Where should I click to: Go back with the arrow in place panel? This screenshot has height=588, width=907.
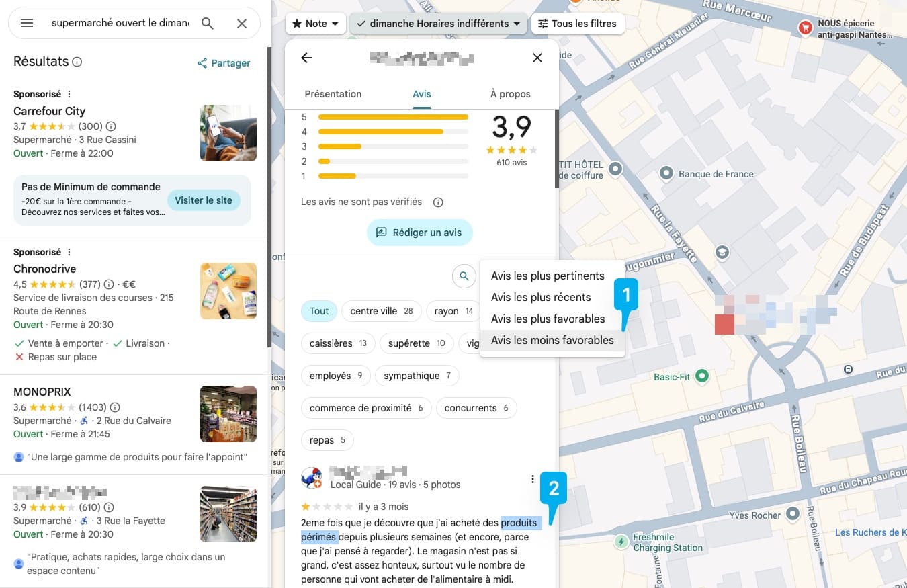pos(306,58)
